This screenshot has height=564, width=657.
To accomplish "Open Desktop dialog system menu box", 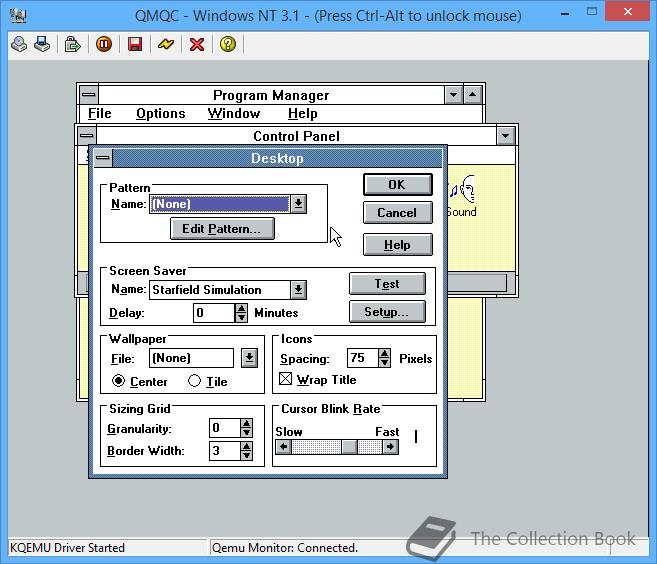I will click(103, 158).
